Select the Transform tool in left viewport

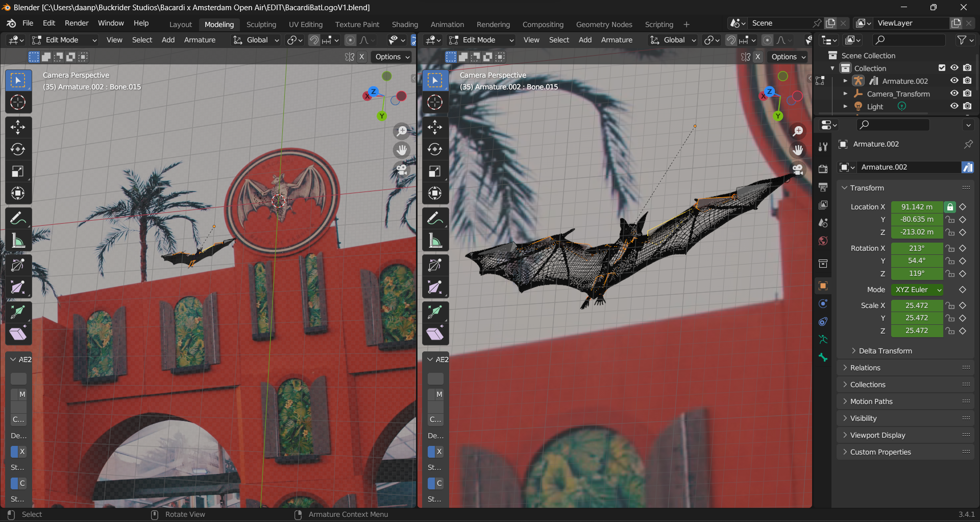pyautogui.click(x=18, y=193)
